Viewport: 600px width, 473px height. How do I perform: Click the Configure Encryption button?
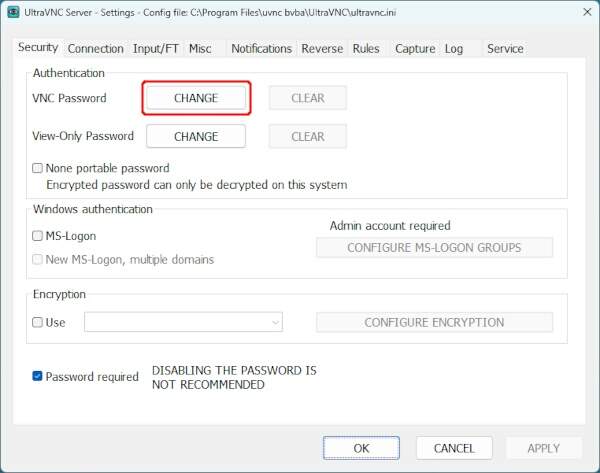click(x=434, y=322)
